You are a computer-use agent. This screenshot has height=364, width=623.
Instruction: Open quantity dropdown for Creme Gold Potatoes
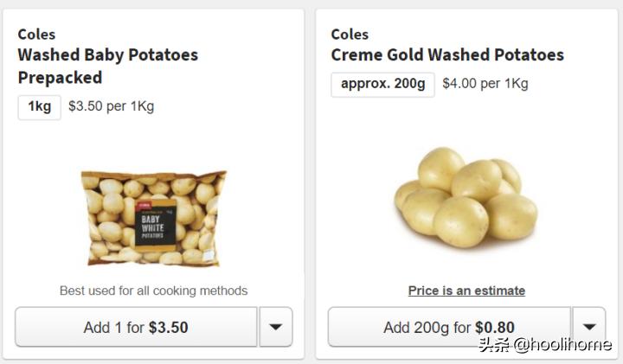click(x=588, y=328)
